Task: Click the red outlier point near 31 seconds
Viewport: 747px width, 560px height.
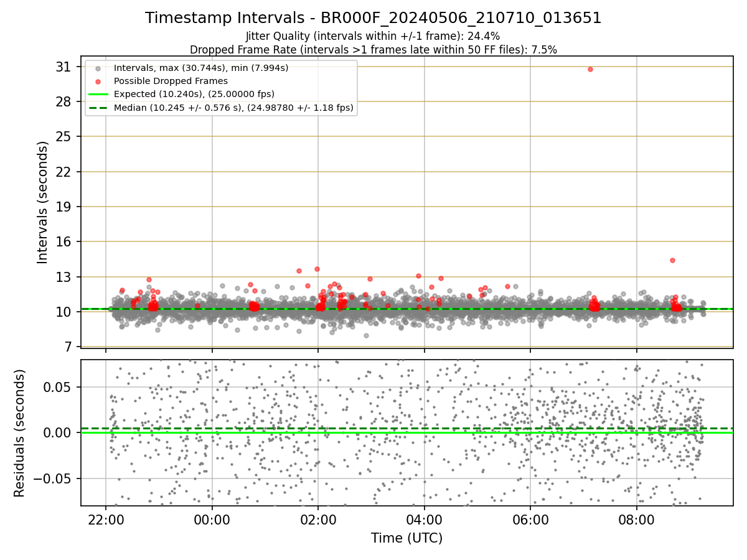Action: point(590,69)
